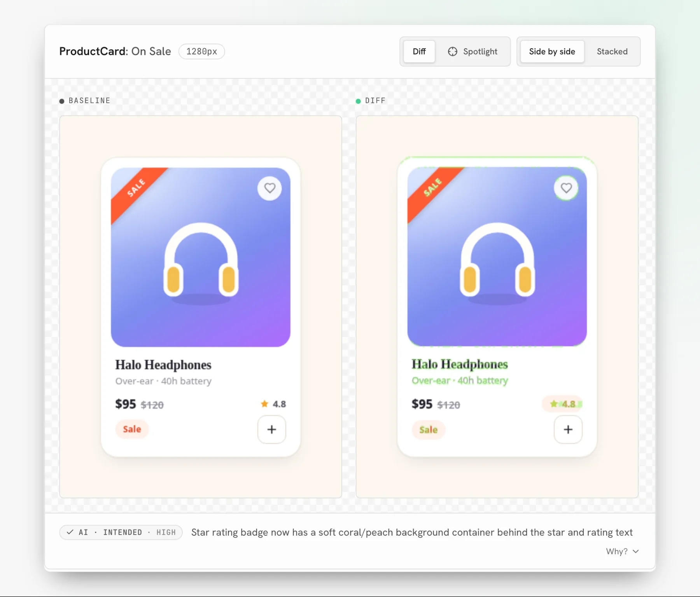Click Sale tag on baseline card
This screenshot has width=700, height=597.
tap(132, 429)
